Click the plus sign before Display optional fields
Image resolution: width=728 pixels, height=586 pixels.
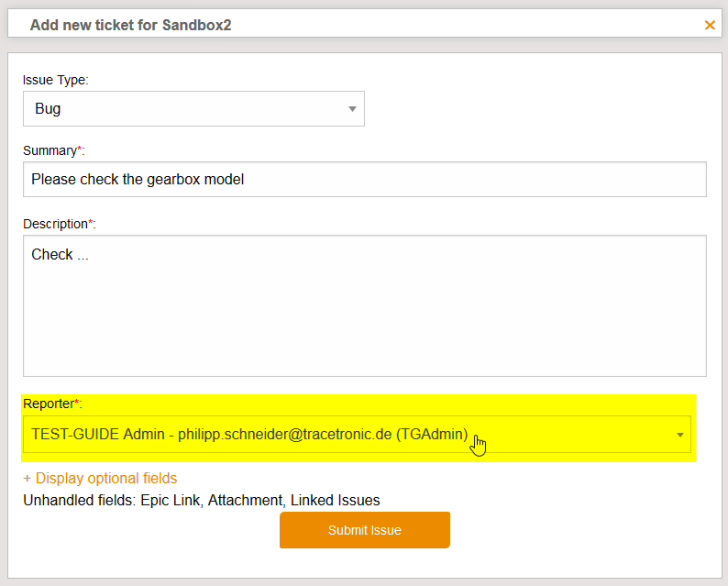pos(28,478)
